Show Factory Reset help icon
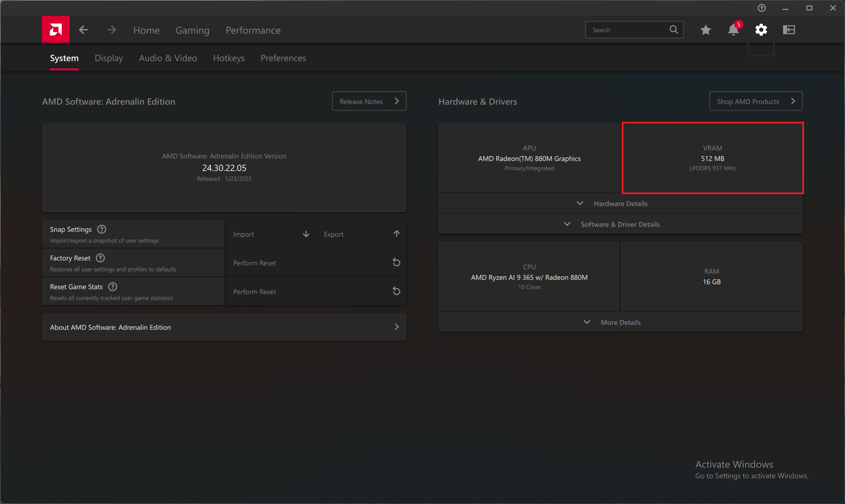 (x=100, y=258)
